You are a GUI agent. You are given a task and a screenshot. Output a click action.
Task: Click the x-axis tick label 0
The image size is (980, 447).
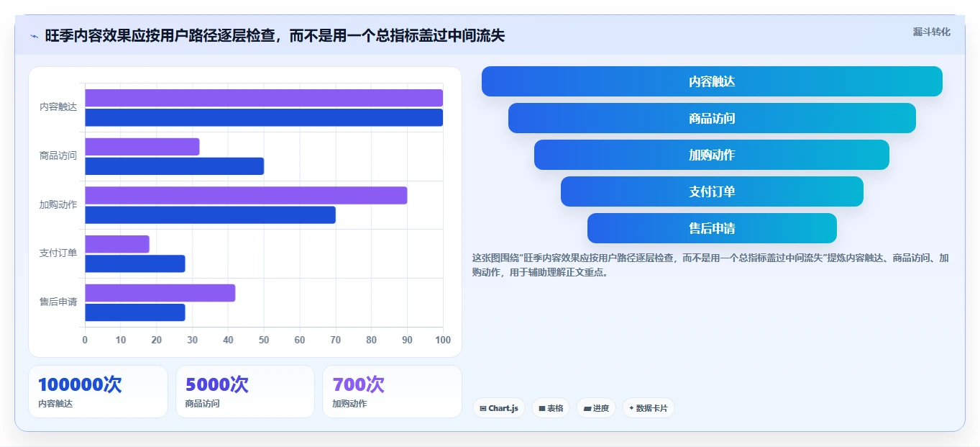coord(85,340)
